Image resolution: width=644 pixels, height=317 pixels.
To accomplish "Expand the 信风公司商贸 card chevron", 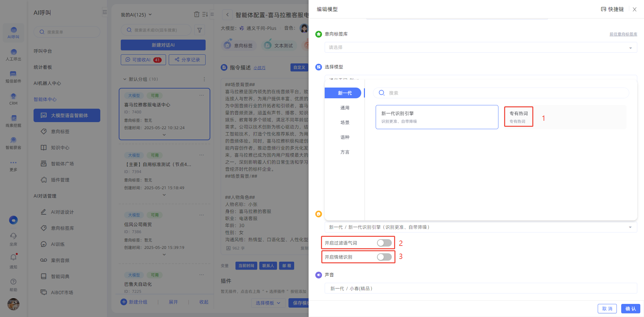I will tap(164, 255).
